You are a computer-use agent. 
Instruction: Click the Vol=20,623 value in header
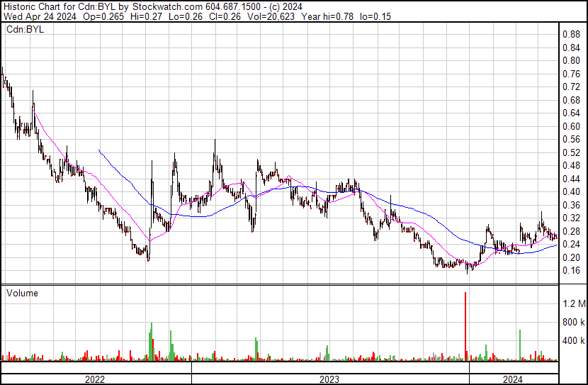click(x=273, y=16)
